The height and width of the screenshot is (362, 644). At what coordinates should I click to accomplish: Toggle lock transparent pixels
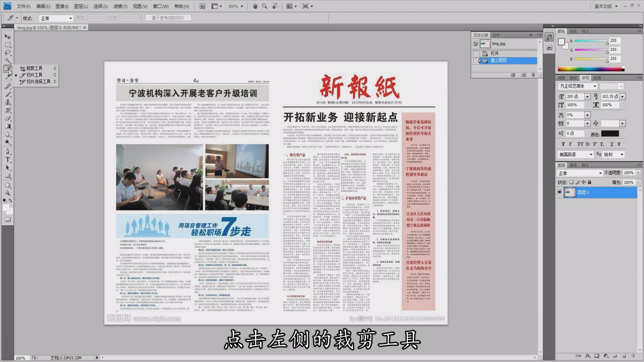pyautogui.click(x=571, y=182)
